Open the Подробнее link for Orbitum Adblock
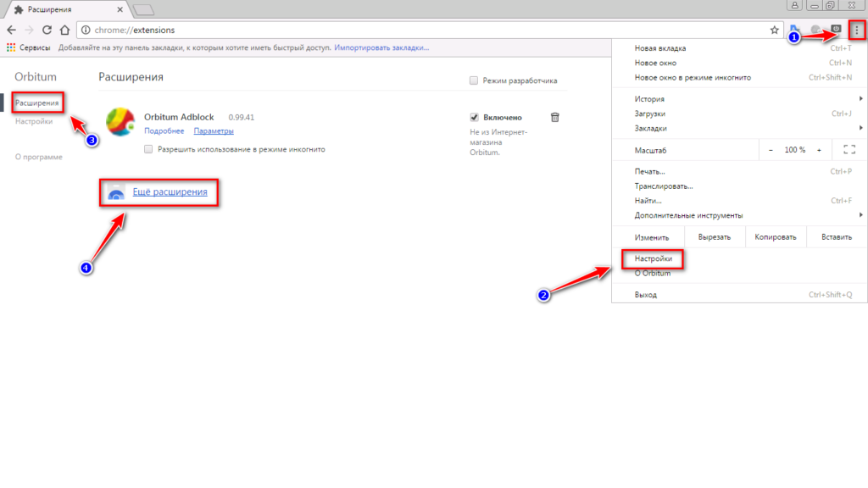The width and height of the screenshot is (868, 488). pos(164,131)
